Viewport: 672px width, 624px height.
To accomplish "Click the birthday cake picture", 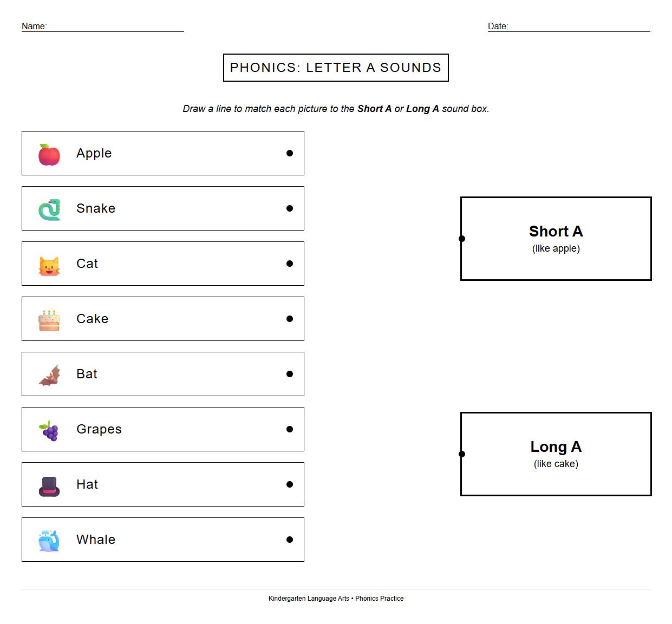I will [x=49, y=320].
